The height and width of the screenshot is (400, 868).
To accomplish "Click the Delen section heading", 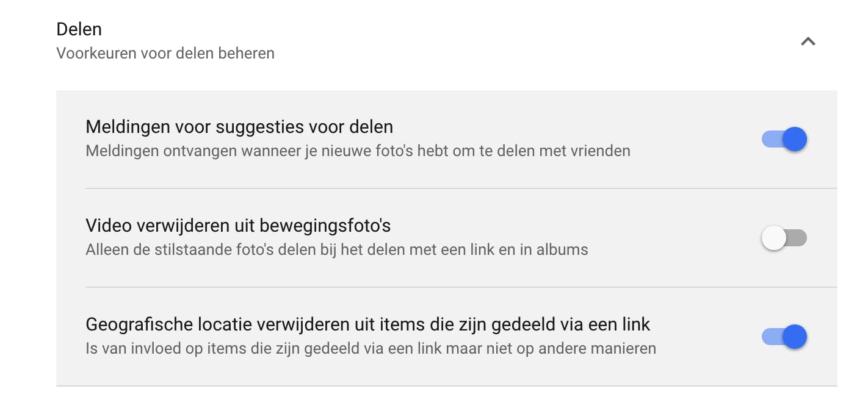I will coord(79,29).
